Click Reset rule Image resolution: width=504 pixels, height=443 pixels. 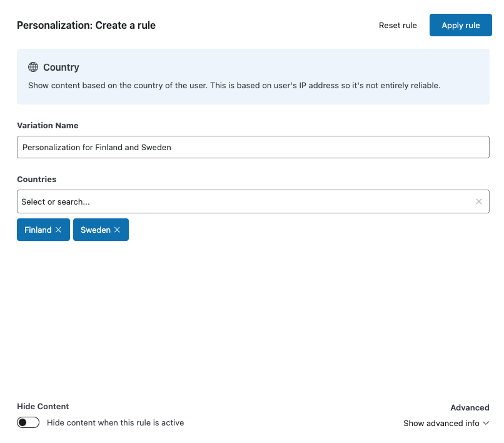(x=398, y=25)
